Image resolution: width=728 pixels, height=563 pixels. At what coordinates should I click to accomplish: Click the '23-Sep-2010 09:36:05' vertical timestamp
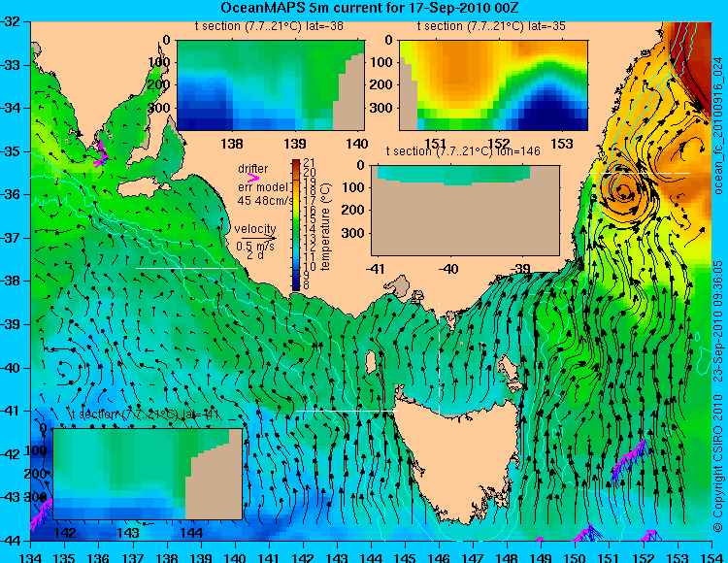point(718,320)
